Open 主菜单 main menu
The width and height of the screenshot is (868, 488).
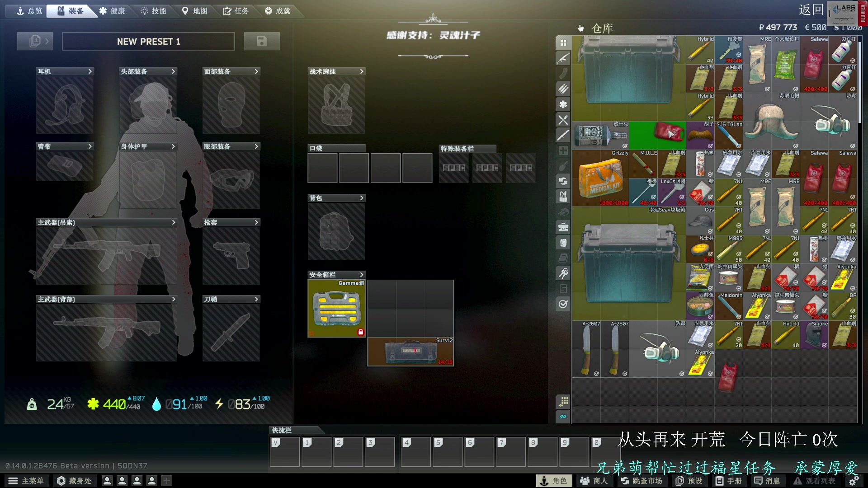[26, 481]
